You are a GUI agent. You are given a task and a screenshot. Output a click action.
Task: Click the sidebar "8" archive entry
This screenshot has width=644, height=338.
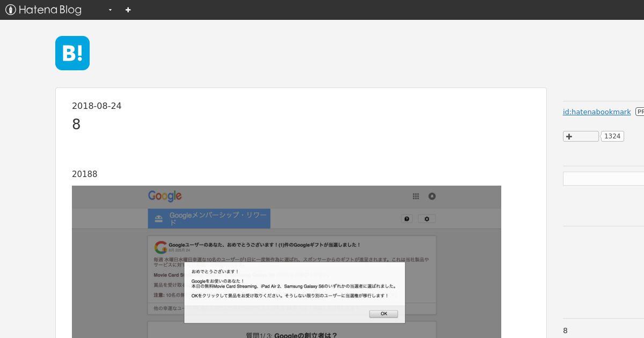(x=565, y=330)
